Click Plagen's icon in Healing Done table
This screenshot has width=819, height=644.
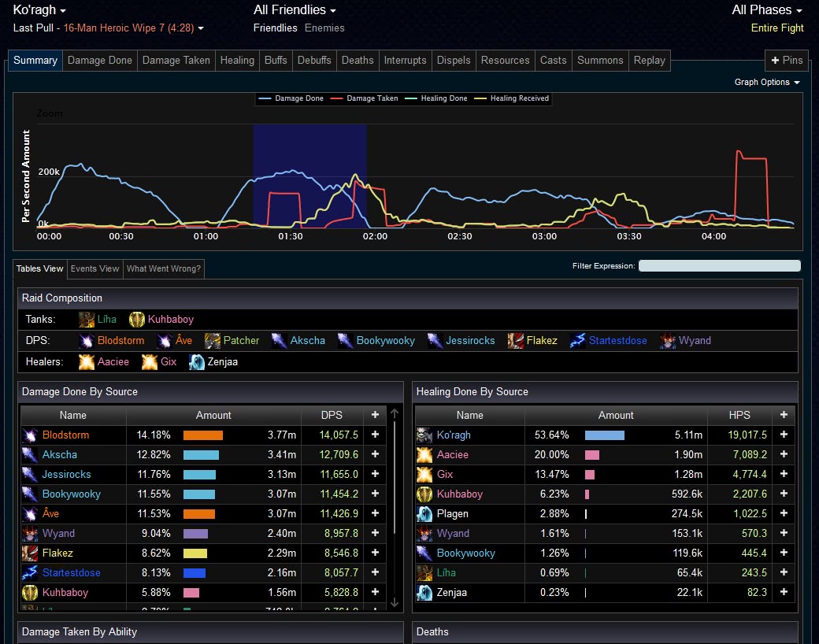click(424, 514)
